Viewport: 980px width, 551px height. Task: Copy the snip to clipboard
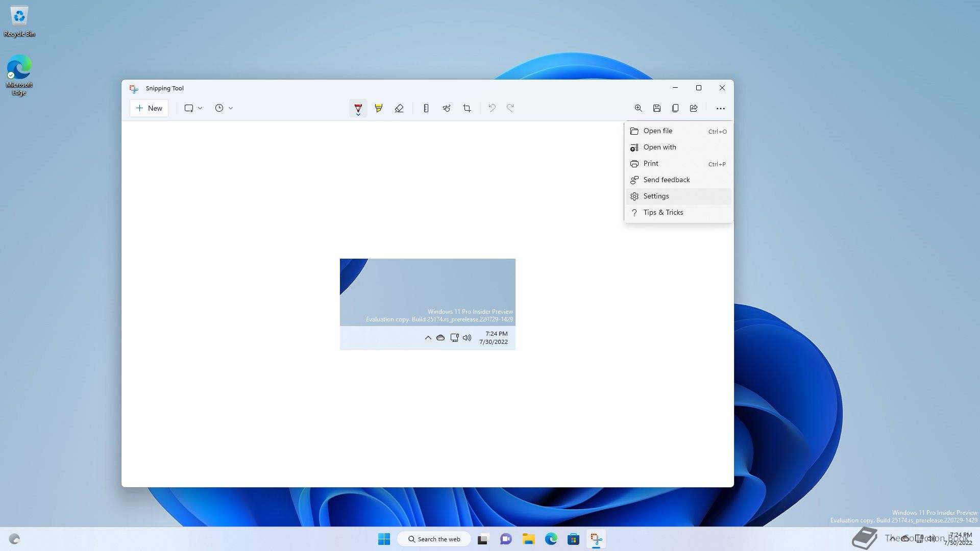(675, 108)
